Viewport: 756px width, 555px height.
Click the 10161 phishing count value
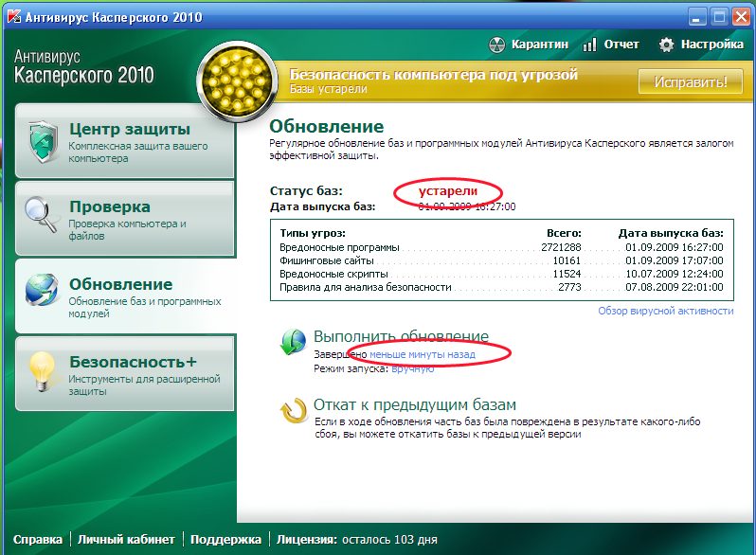coord(567,260)
